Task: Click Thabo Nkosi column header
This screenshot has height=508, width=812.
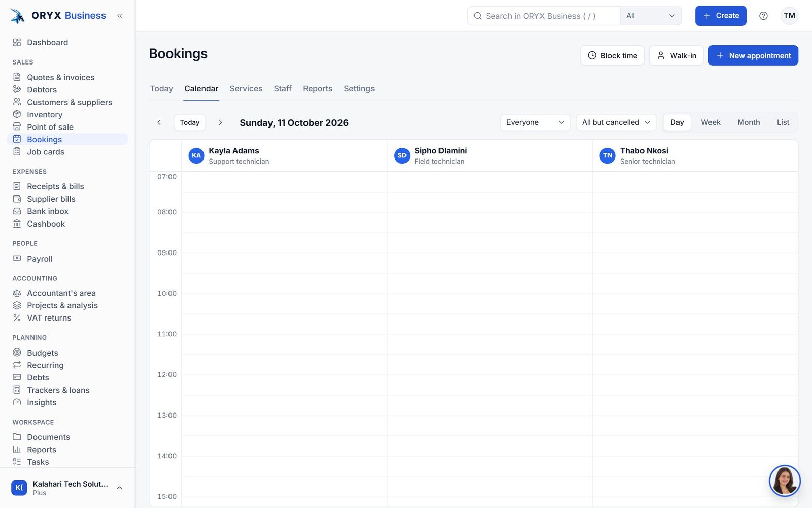Action: coord(695,155)
